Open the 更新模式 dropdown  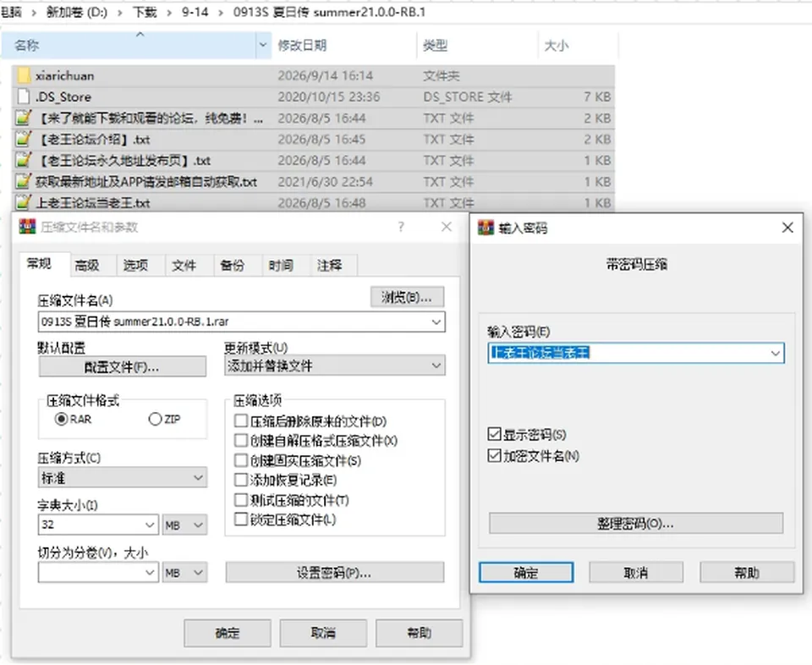[436, 365]
